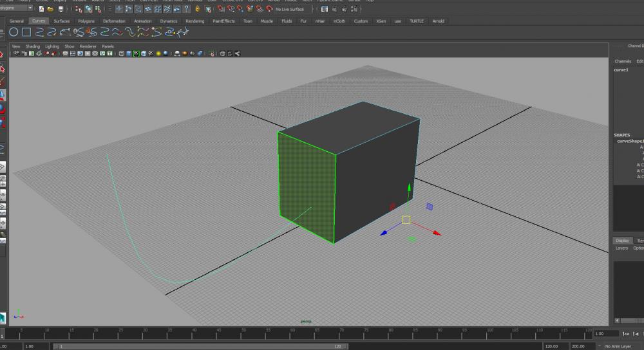Click viewport Isolate Select icon
The height and width of the screenshot is (350, 644).
pyautogui.click(x=211, y=54)
